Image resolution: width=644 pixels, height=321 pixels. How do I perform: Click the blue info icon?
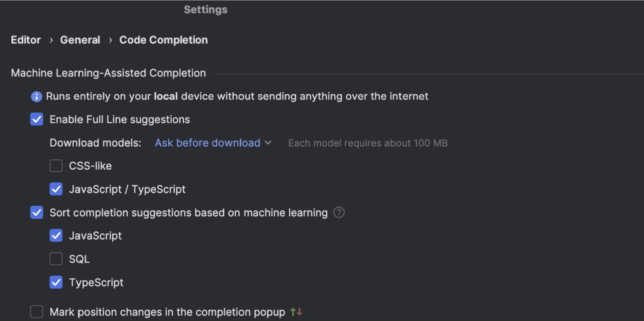tap(36, 97)
